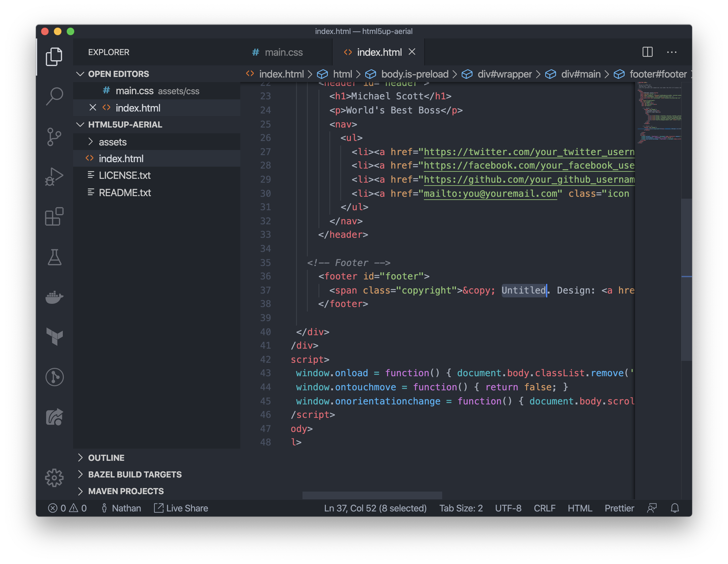Open README.txt in the explorer

point(125,193)
